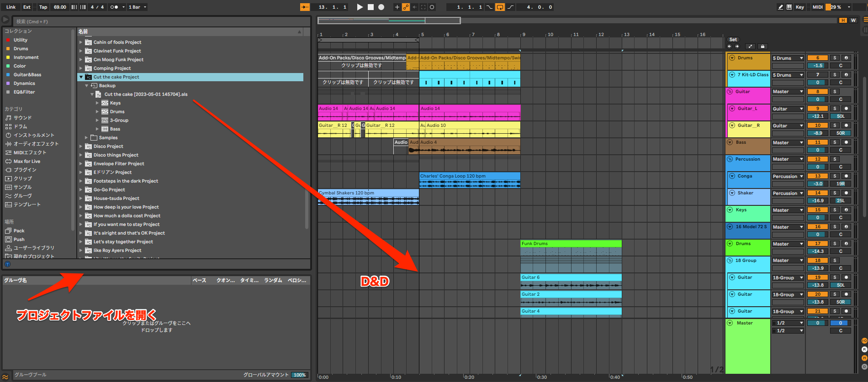Click the Set locator button
The image size is (868, 382).
pyautogui.click(x=733, y=40)
